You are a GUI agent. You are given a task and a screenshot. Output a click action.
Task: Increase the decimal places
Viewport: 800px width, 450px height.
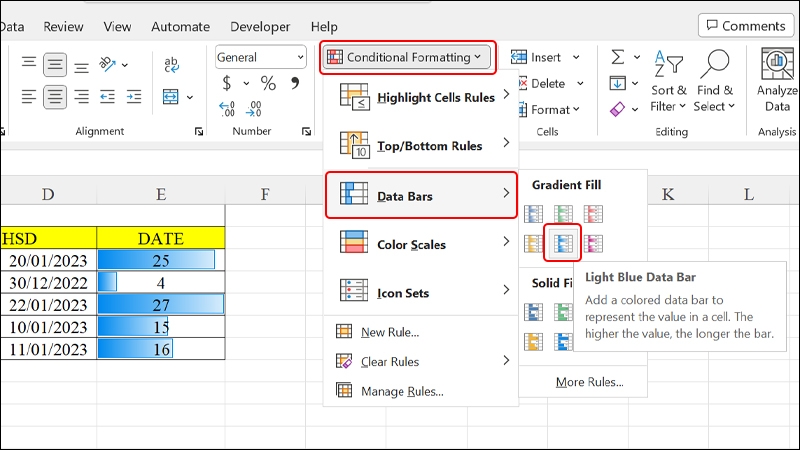[227, 109]
